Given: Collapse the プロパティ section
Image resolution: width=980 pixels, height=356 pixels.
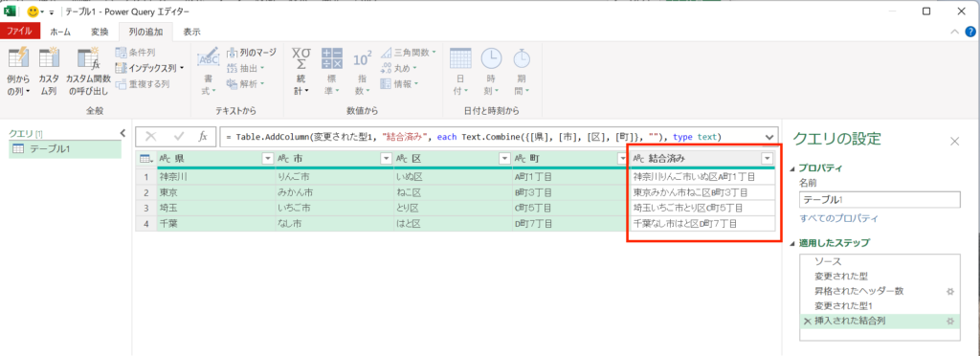Looking at the screenshot, I should [793, 168].
